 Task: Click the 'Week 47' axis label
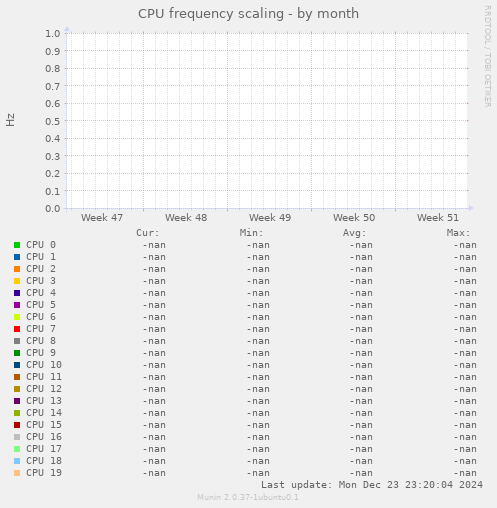(102, 218)
